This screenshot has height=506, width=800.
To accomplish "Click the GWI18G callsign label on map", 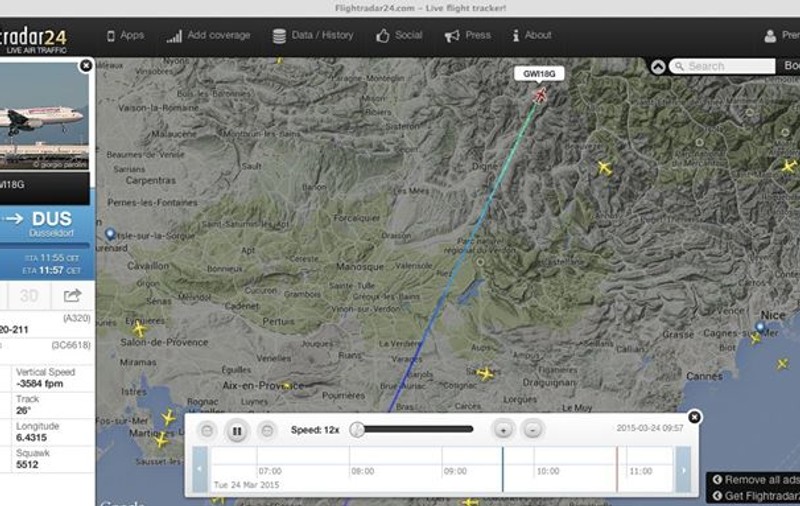I will [539, 74].
